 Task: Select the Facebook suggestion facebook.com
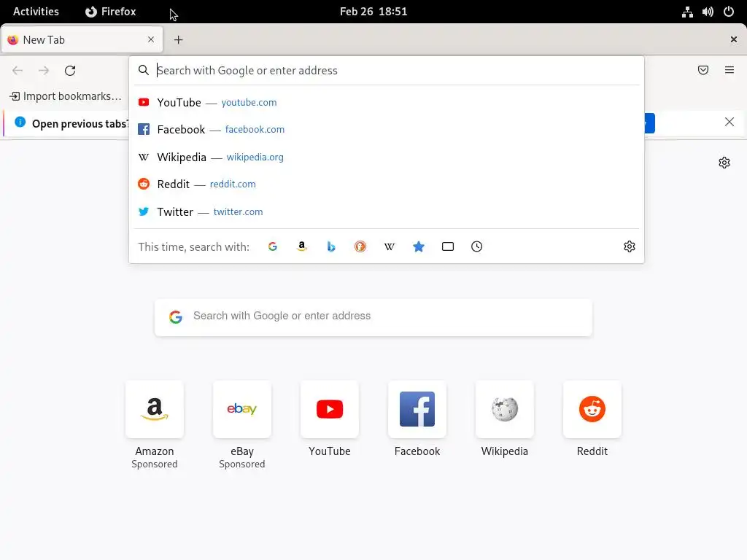point(387,130)
